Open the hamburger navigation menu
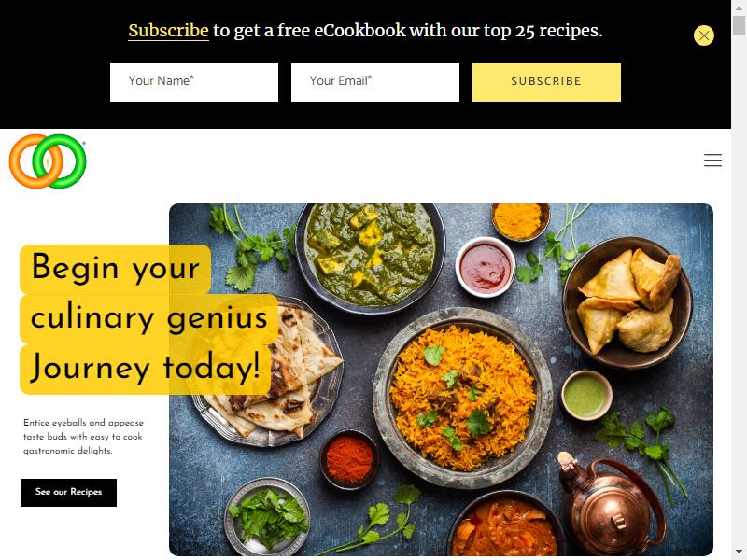The width and height of the screenshot is (747, 560). pyautogui.click(x=712, y=161)
